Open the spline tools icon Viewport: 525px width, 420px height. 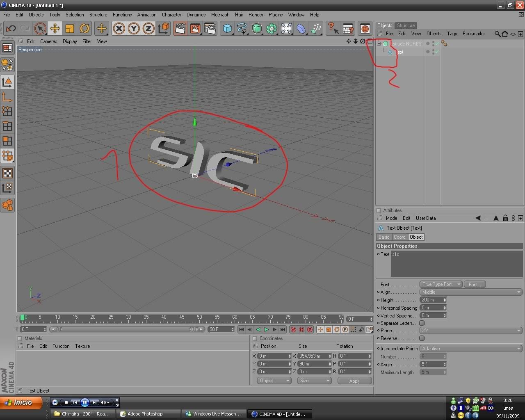(242, 28)
